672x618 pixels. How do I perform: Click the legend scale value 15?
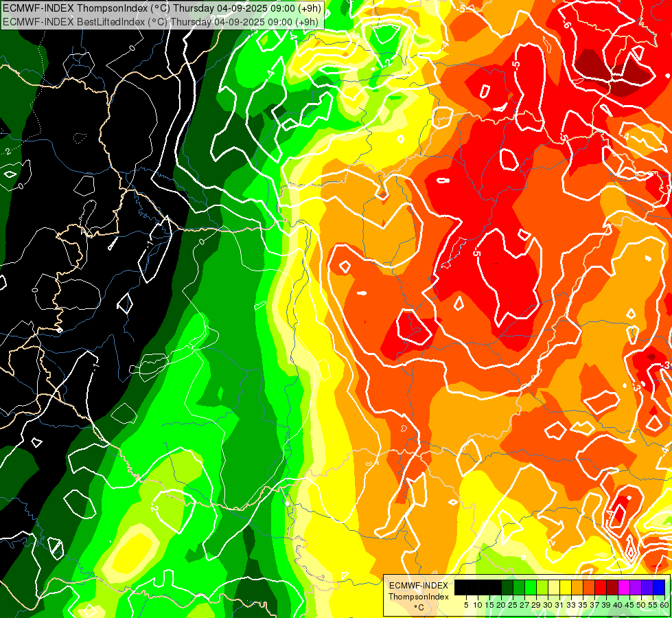(x=489, y=605)
